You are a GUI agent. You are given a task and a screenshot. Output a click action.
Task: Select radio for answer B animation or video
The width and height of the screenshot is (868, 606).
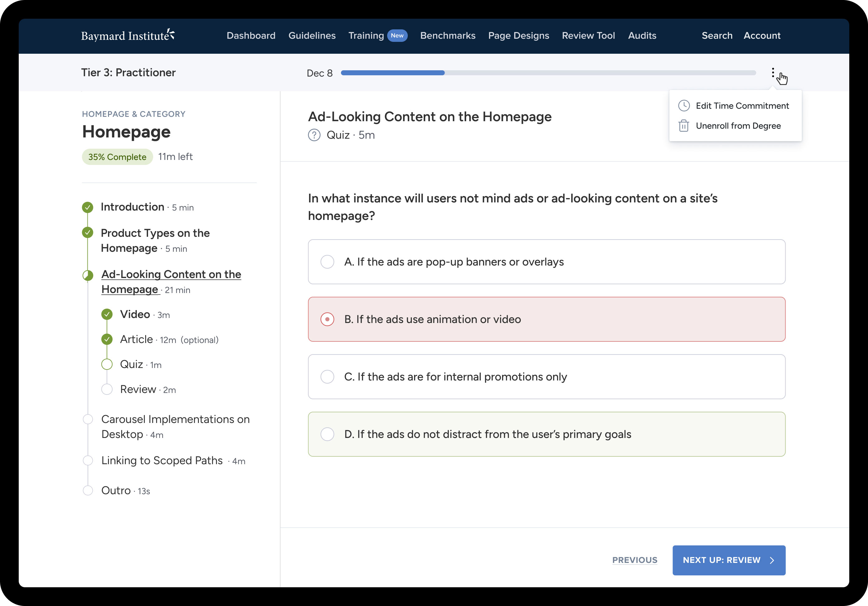tap(328, 319)
